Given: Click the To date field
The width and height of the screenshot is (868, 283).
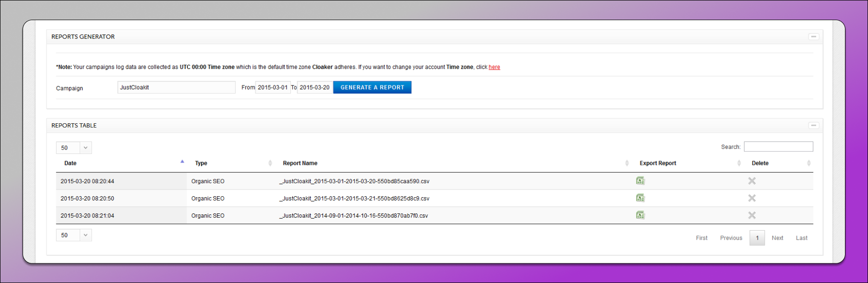Looking at the screenshot, I should tap(314, 87).
